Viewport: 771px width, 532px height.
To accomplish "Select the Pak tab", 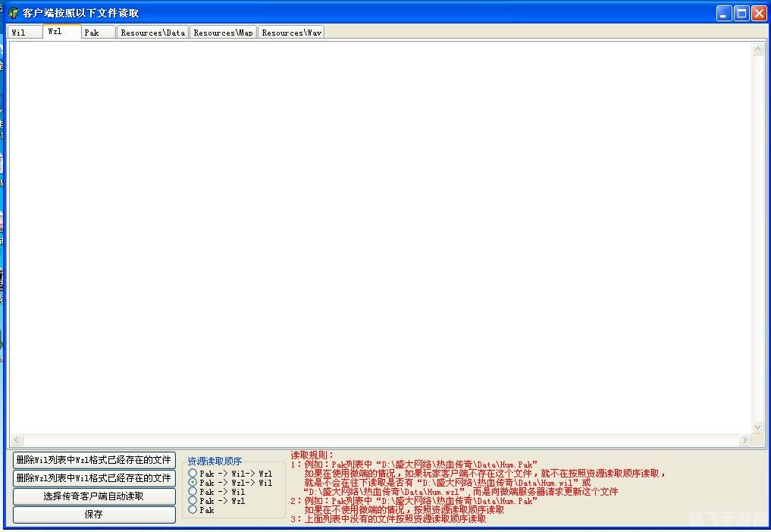I will [98, 33].
